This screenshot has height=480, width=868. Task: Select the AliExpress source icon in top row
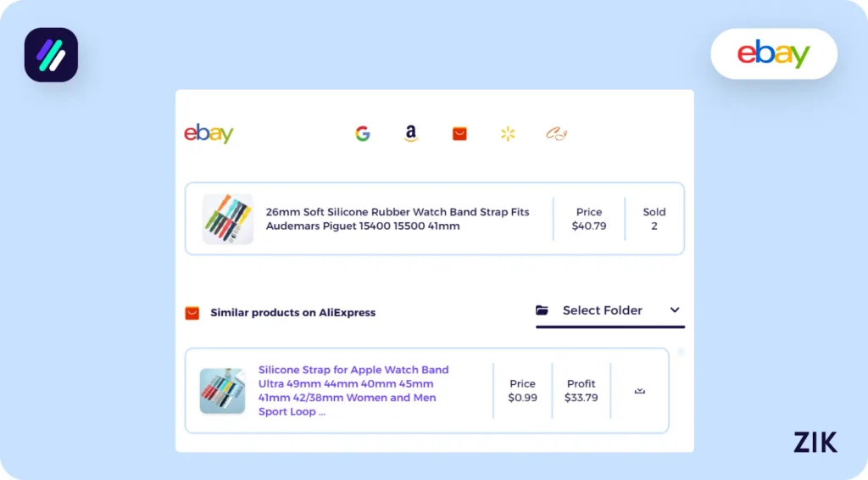459,133
